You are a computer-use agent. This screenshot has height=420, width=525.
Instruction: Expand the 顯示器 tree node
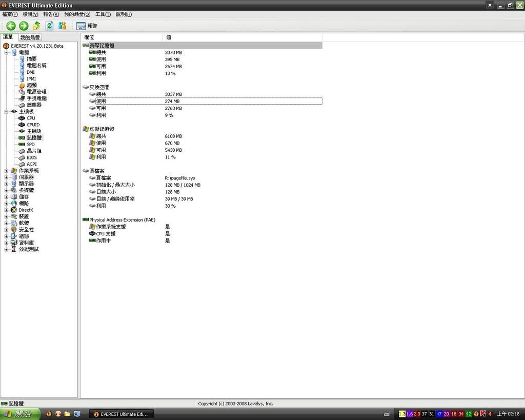tap(6, 184)
